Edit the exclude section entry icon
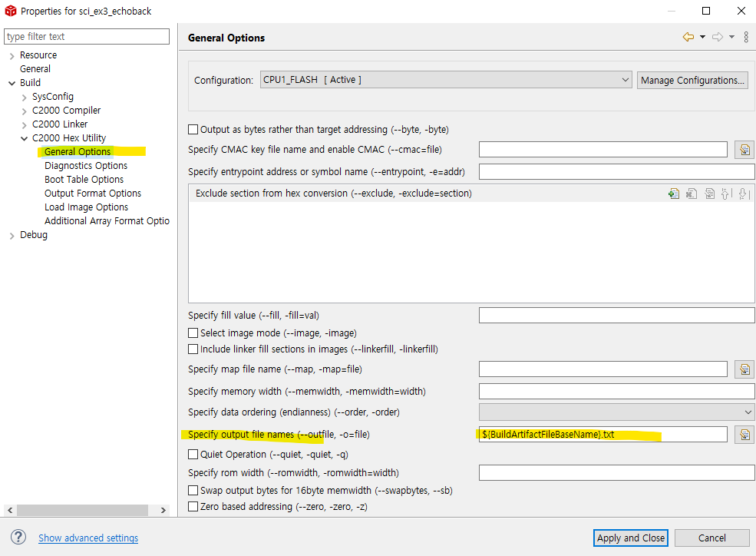Image resolution: width=756 pixels, height=556 pixels. [709, 194]
